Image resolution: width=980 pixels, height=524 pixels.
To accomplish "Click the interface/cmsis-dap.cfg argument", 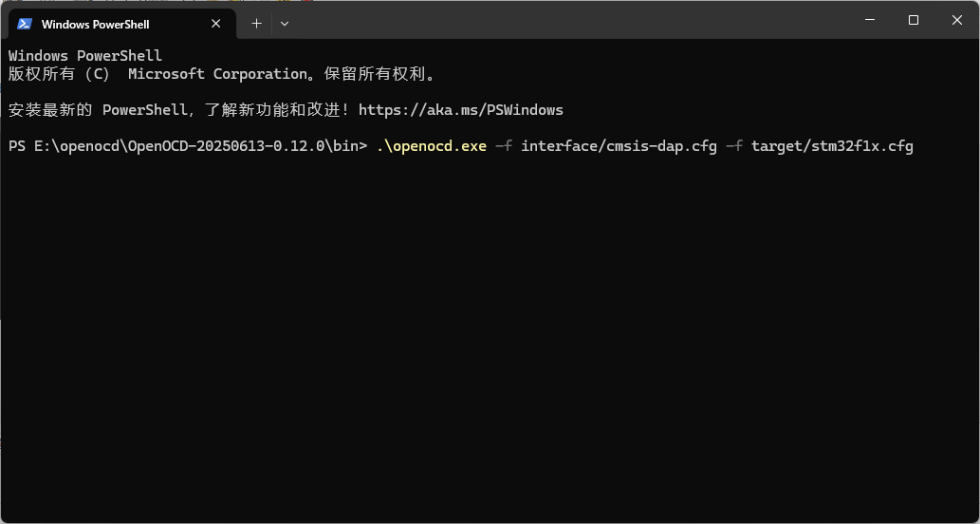I will click(619, 146).
